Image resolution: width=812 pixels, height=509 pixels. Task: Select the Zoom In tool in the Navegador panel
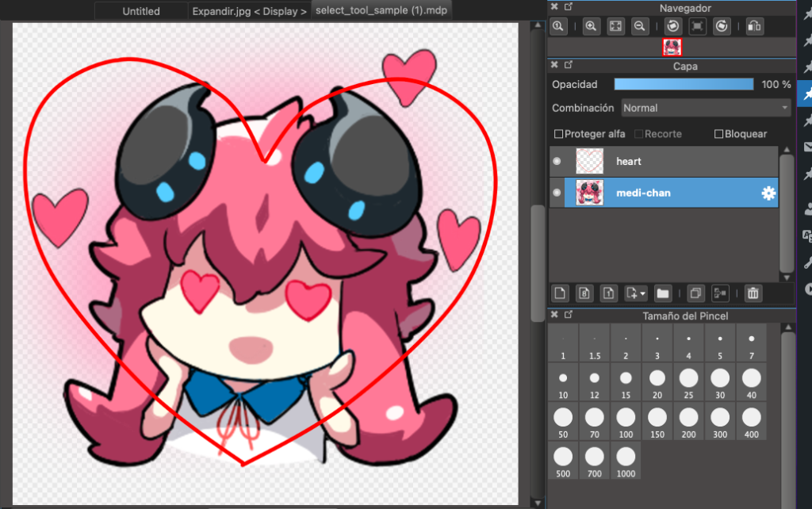[x=591, y=26]
